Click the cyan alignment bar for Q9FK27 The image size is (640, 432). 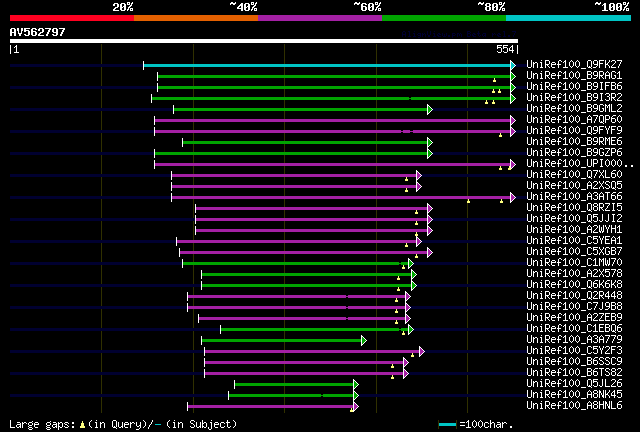click(327, 65)
